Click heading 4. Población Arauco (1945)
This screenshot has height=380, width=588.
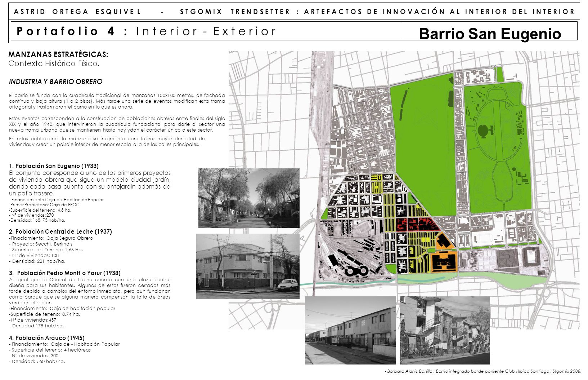click(x=47, y=338)
